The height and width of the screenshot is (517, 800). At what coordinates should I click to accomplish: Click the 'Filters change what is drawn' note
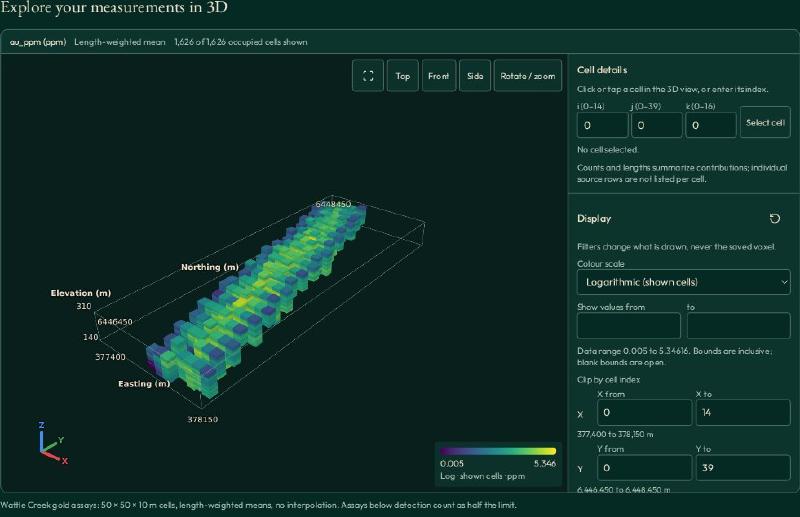point(677,247)
